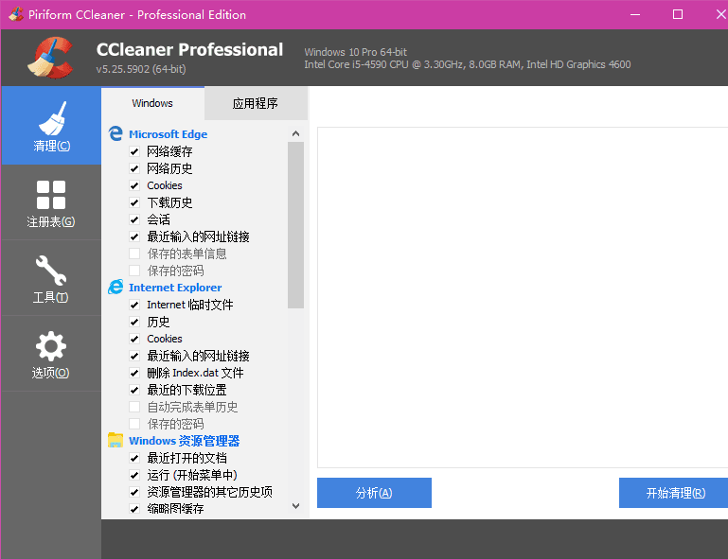Open the 注册表 (Registry) grid icon

click(51, 196)
